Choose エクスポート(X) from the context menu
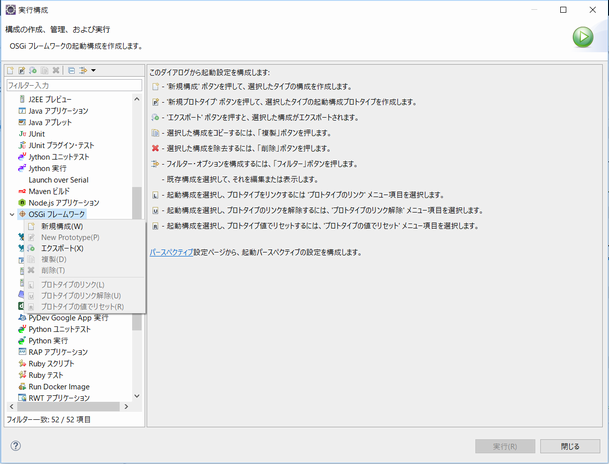 click(62, 248)
